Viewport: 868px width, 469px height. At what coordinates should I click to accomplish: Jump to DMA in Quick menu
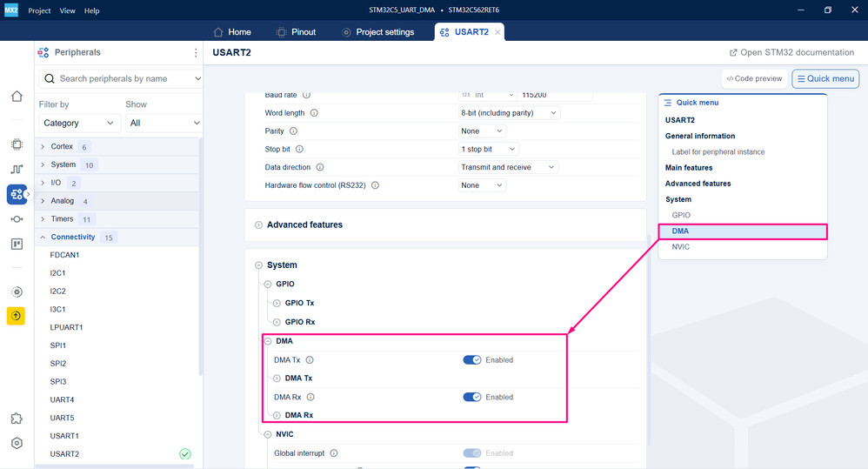click(743, 231)
